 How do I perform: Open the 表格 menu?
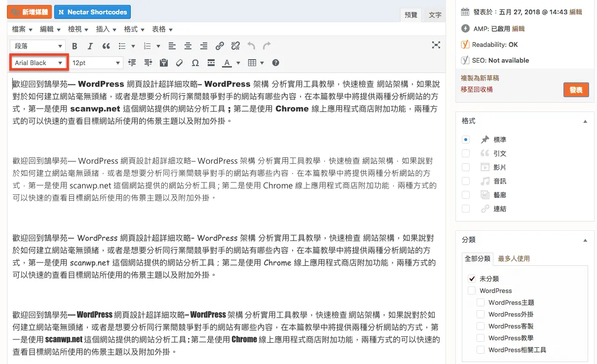click(x=162, y=29)
